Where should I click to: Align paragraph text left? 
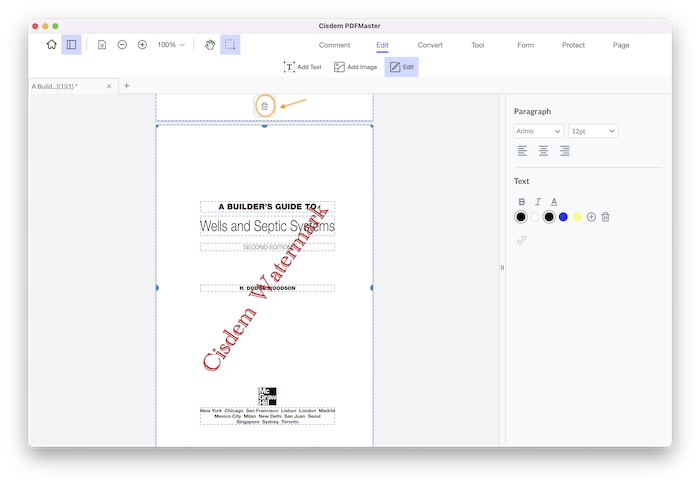pyautogui.click(x=522, y=151)
